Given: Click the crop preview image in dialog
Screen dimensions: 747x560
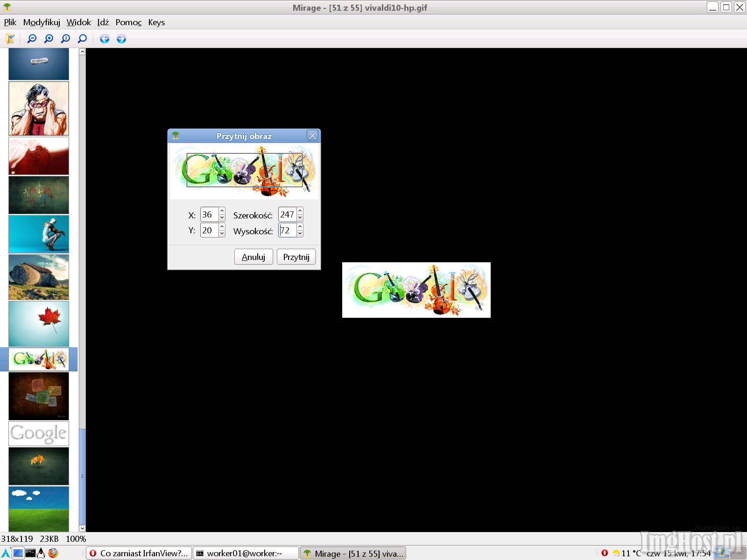Looking at the screenshot, I should (244, 171).
